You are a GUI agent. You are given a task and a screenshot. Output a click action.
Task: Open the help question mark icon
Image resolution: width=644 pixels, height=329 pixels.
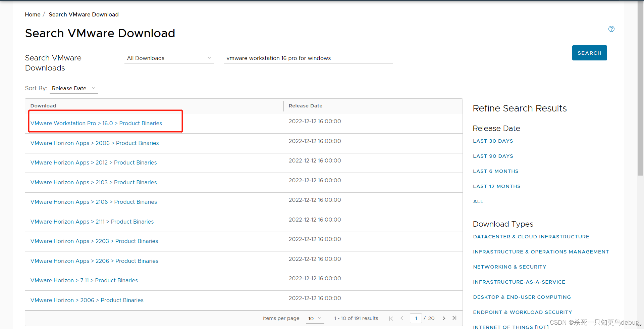click(611, 29)
